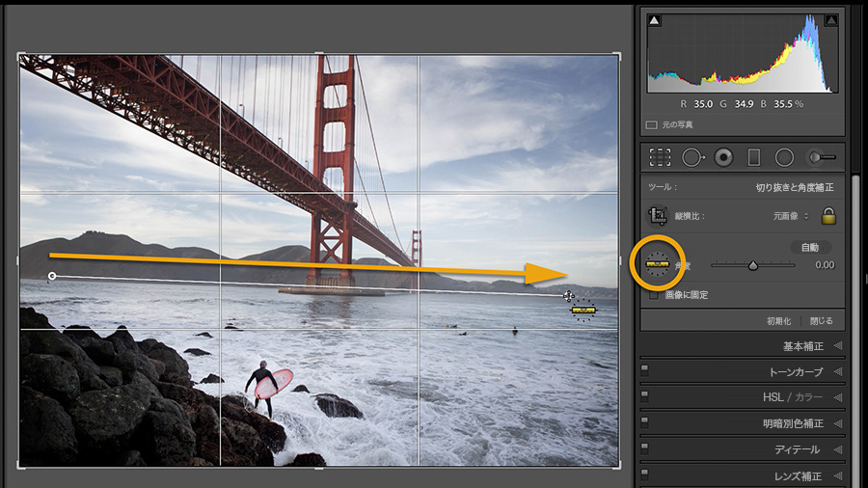Click the histogram graph area
Image resolution: width=868 pixels, height=488 pixels.
(x=743, y=53)
